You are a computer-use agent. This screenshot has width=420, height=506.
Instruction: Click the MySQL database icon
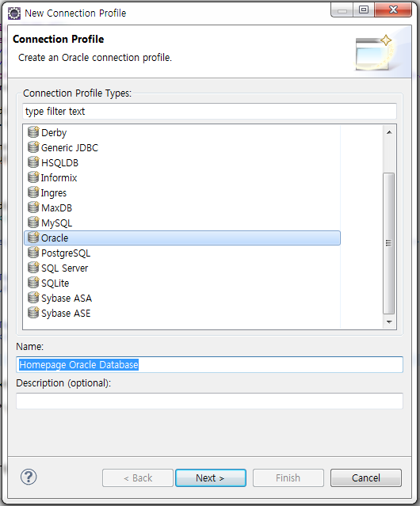pos(33,223)
